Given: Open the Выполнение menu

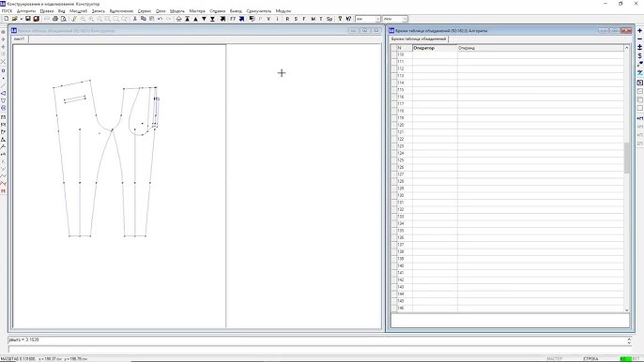Looking at the screenshot, I should [121, 11].
